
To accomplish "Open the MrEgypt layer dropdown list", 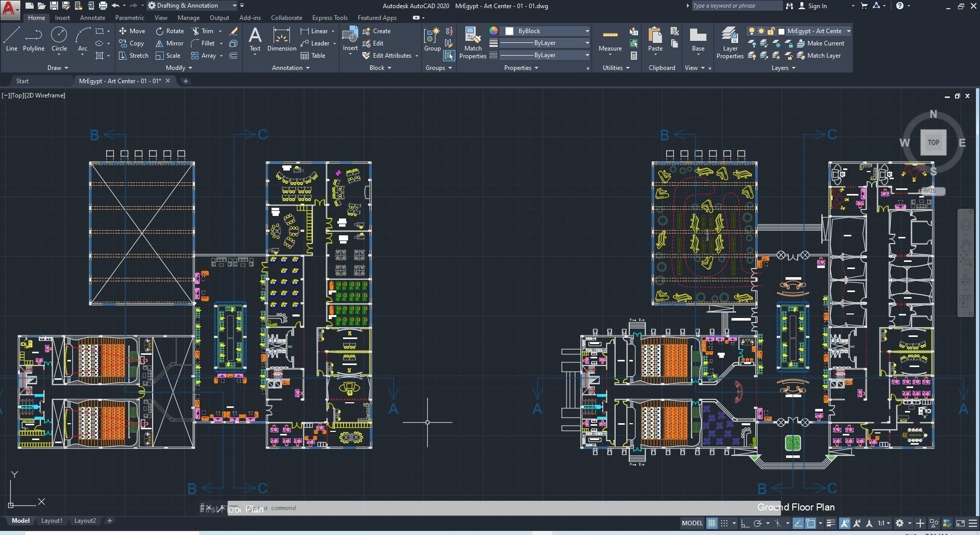I will 799,31.
